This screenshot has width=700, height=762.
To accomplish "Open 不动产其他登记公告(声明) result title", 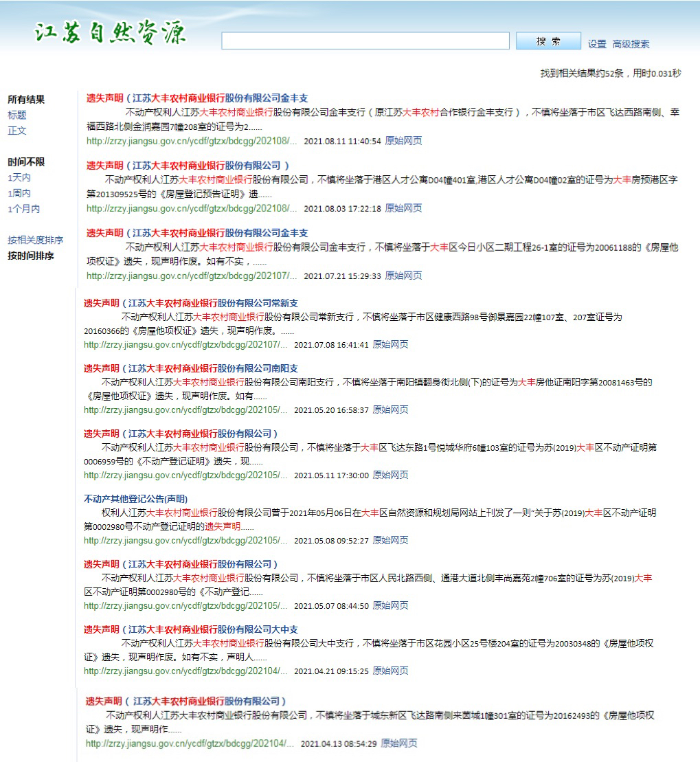I will click(x=135, y=499).
